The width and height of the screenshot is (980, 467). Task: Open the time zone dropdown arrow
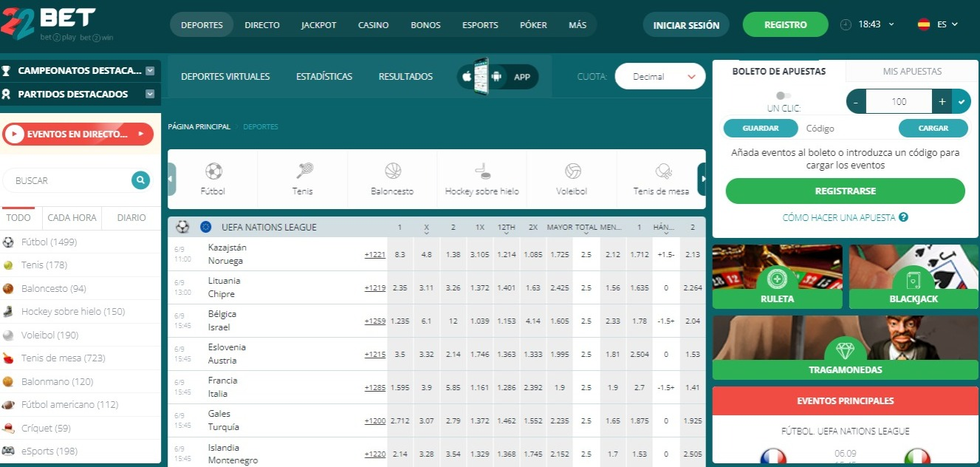coord(891,24)
